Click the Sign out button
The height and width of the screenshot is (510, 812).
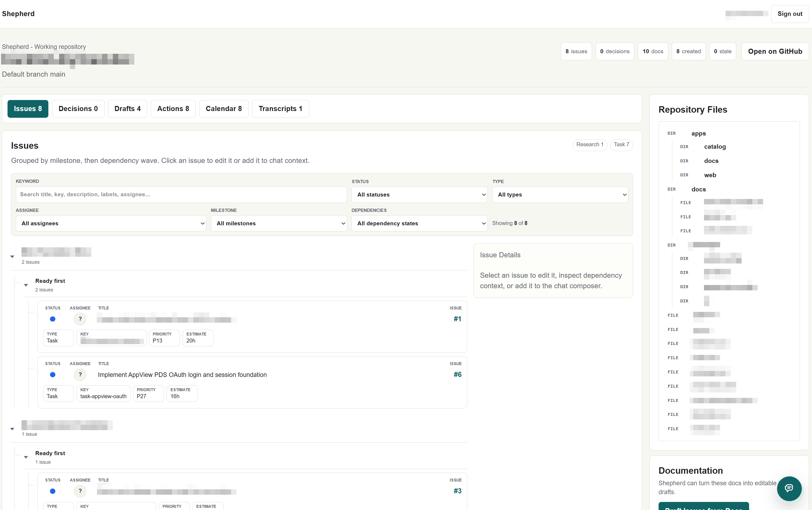pyautogui.click(x=789, y=14)
